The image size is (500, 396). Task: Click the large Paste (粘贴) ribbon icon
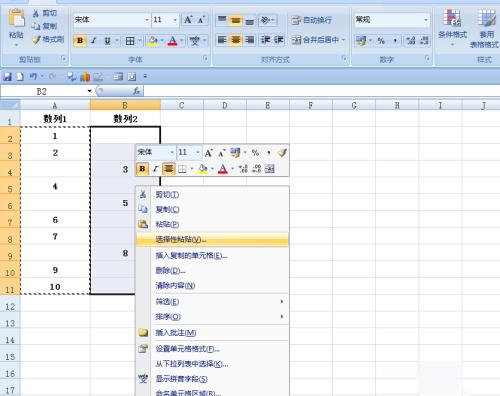[x=16, y=18]
